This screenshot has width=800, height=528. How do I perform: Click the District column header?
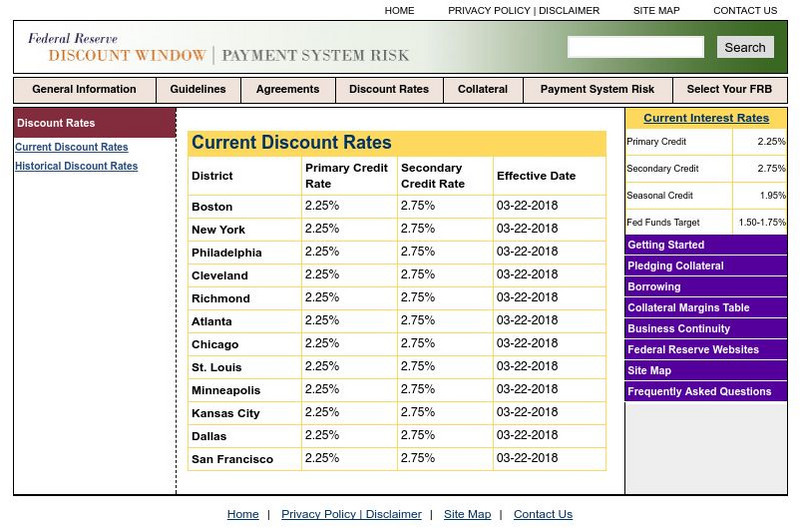pos(245,176)
